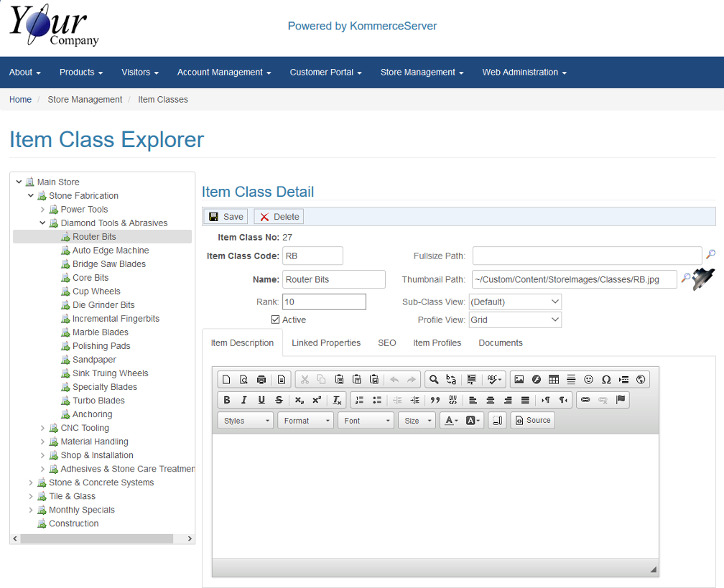Insert an image using the editor toolbar
Image resolution: width=724 pixels, height=588 pixels.
pyautogui.click(x=519, y=379)
